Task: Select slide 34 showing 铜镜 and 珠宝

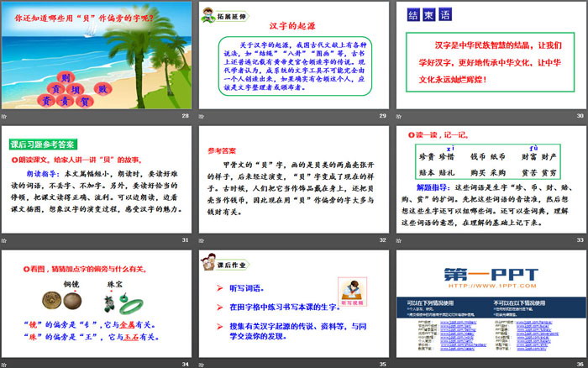Action: pyautogui.click(x=97, y=303)
